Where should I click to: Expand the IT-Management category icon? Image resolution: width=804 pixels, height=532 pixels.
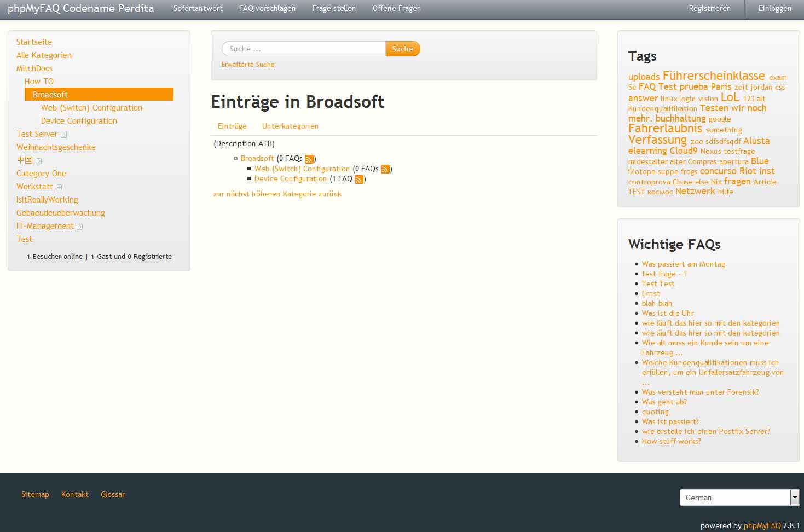(79, 227)
